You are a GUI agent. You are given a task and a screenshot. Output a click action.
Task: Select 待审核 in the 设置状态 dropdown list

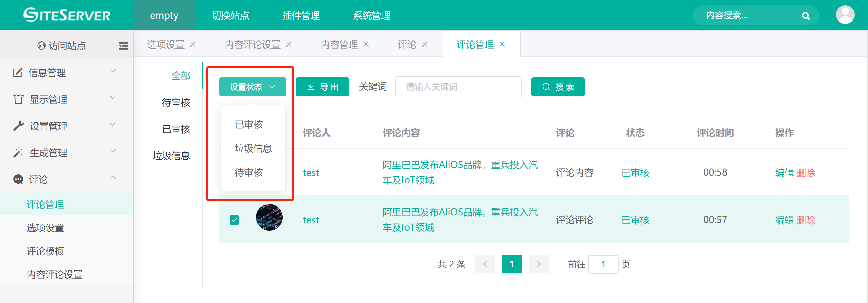tap(248, 173)
